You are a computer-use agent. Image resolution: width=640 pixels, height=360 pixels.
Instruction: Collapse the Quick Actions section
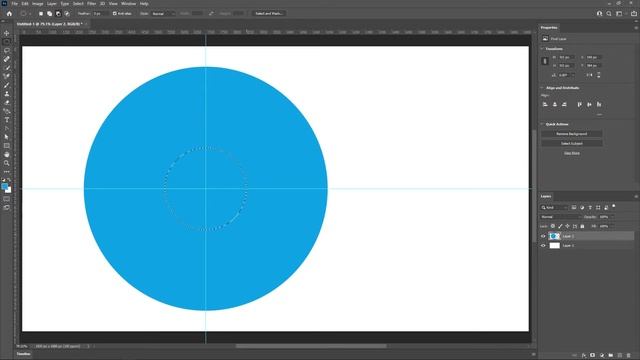(542, 124)
